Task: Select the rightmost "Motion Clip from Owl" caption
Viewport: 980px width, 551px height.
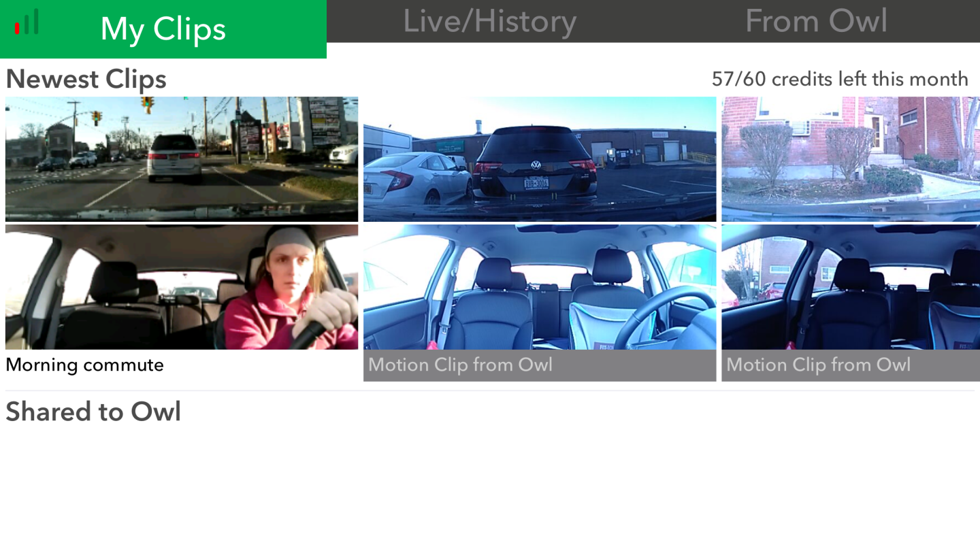Action: (819, 365)
